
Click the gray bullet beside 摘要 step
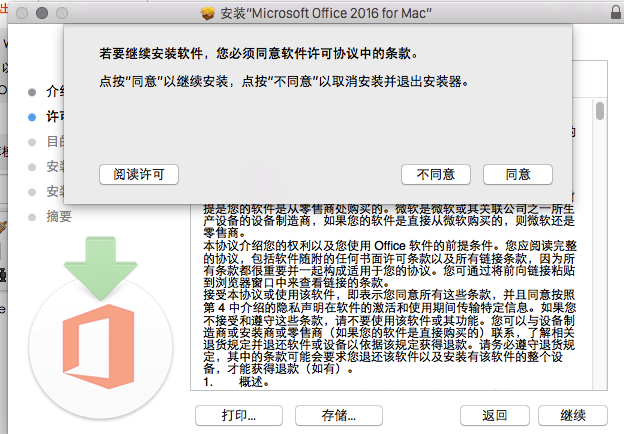point(33,216)
